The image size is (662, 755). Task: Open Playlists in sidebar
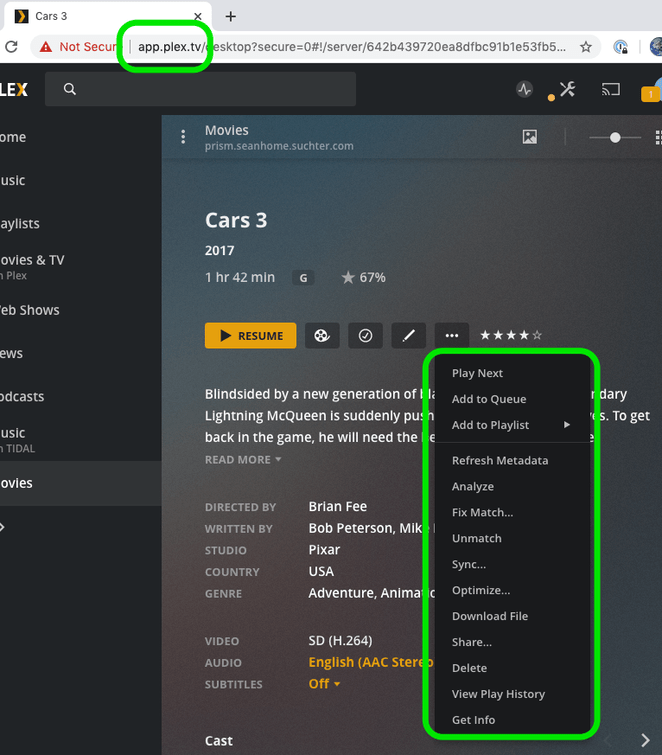pyautogui.click(x=80, y=223)
